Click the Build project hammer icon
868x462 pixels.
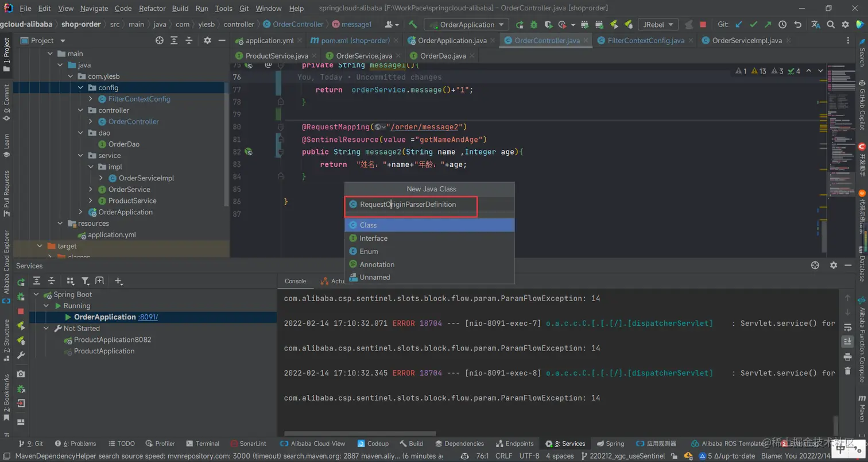coord(413,25)
